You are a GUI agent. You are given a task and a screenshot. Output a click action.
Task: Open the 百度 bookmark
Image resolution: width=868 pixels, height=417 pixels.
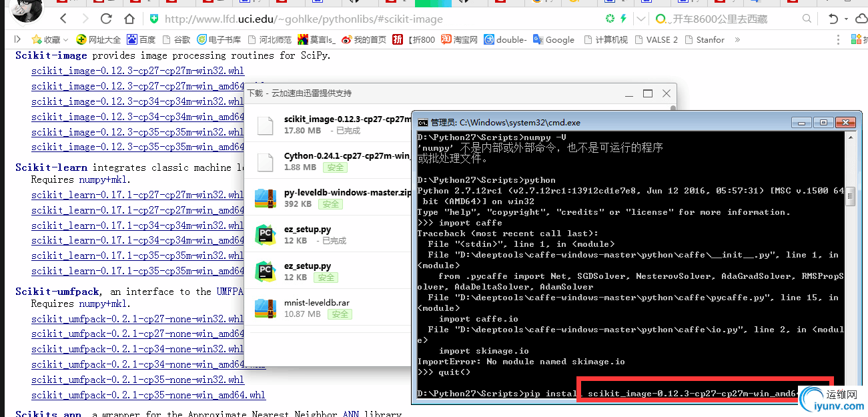(x=141, y=39)
